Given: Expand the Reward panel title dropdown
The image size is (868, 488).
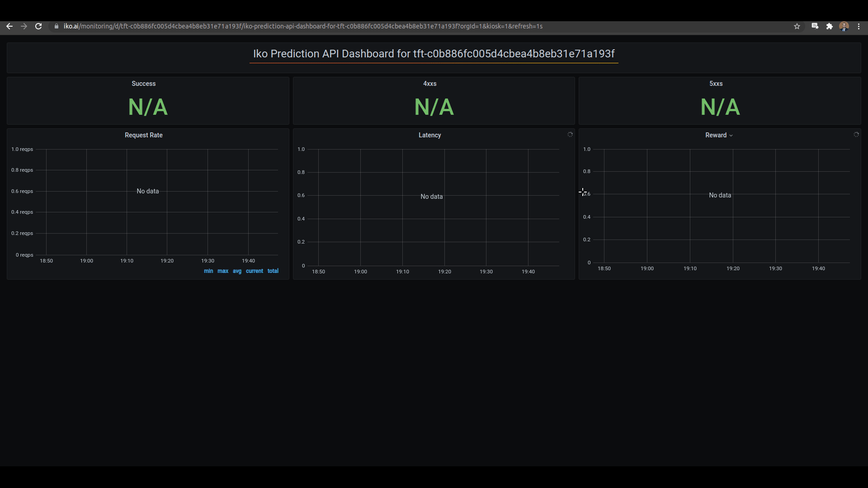Looking at the screenshot, I should (719, 135).
